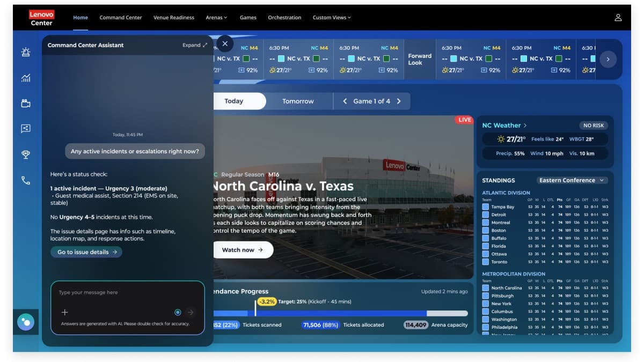Open the Command Center menu item

point(121,18)
